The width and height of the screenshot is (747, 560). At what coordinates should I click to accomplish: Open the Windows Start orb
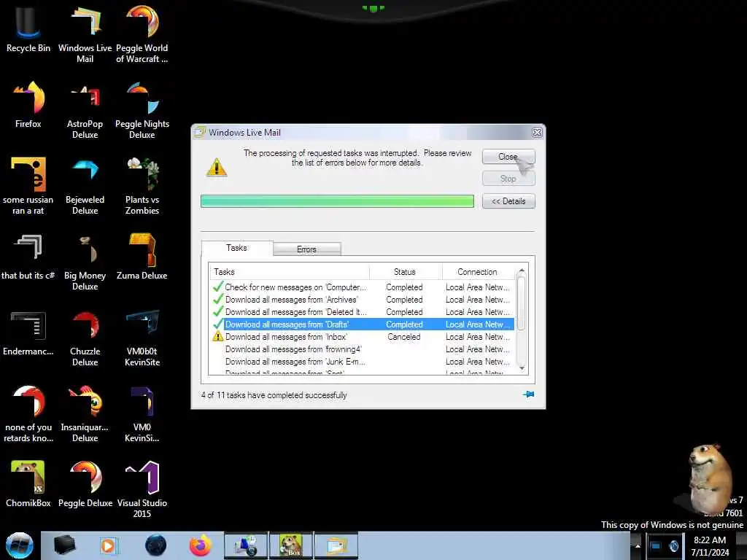pos(20,545)
